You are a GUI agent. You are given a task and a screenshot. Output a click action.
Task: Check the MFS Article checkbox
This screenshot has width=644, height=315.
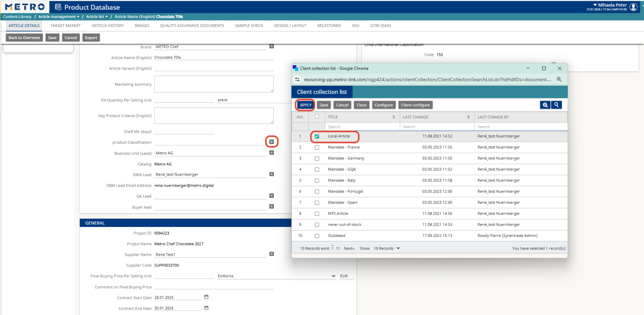click(317, 214)
